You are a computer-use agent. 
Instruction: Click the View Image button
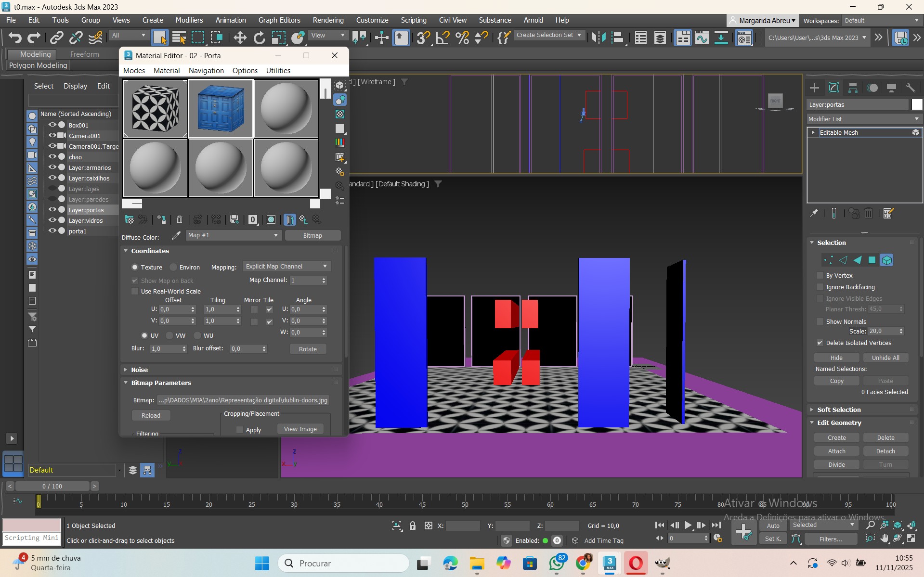pyautogui.click(x=300, y=429)
